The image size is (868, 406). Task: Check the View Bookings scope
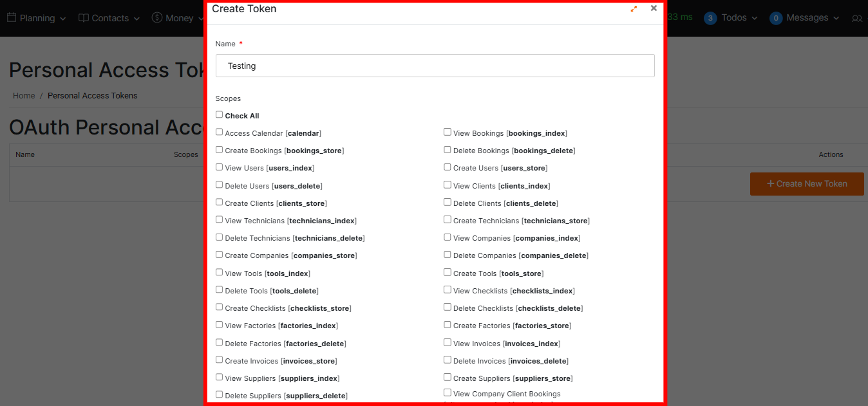(x=448, y=132)
